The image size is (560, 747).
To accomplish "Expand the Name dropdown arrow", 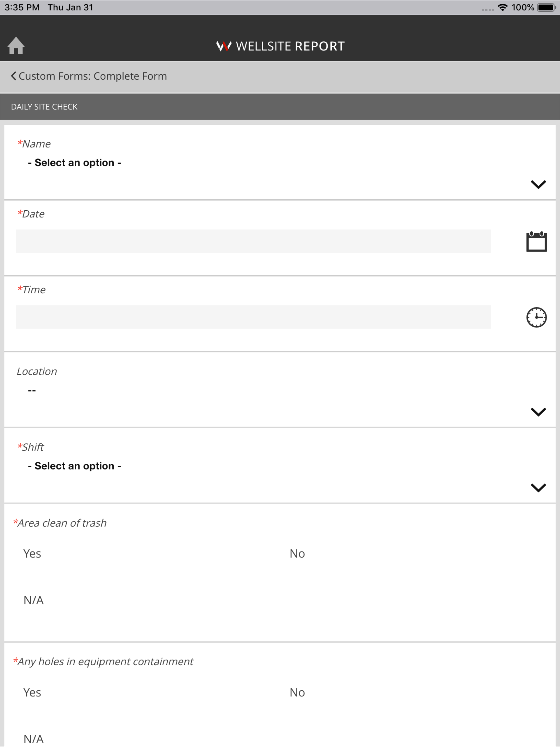I will 538,184.
